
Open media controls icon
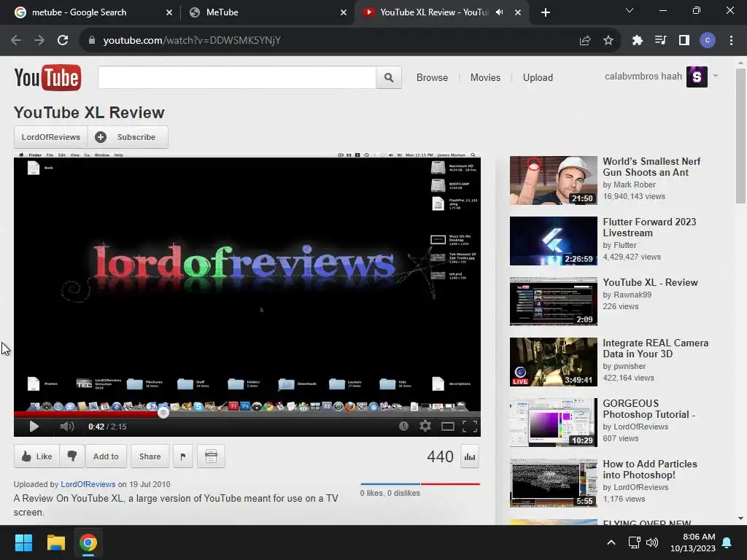pyautogui.click(x=661, y=41)
